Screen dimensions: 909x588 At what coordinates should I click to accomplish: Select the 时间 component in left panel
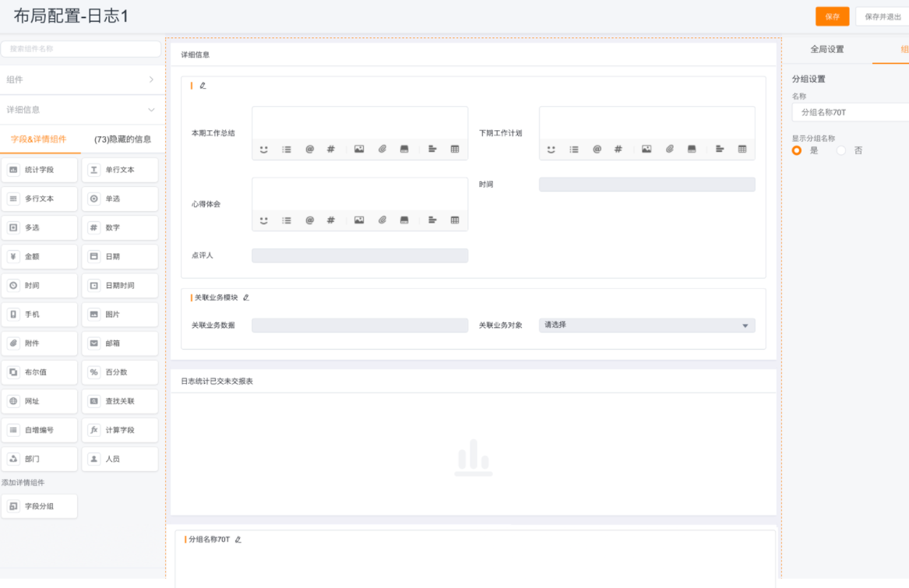tap(40, 285)
